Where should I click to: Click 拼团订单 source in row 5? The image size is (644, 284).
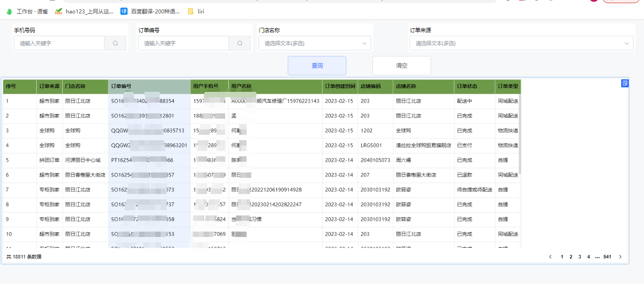pos(49,160)
